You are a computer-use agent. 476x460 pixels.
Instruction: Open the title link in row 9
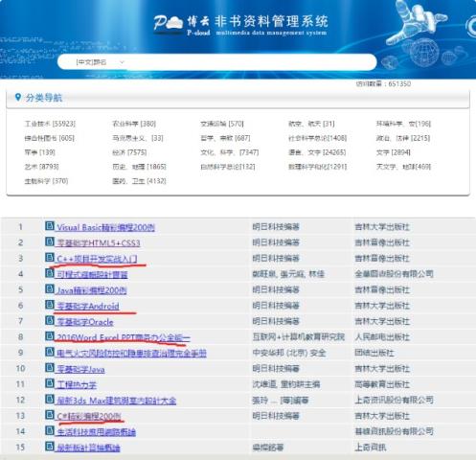(x=131, y=354)
